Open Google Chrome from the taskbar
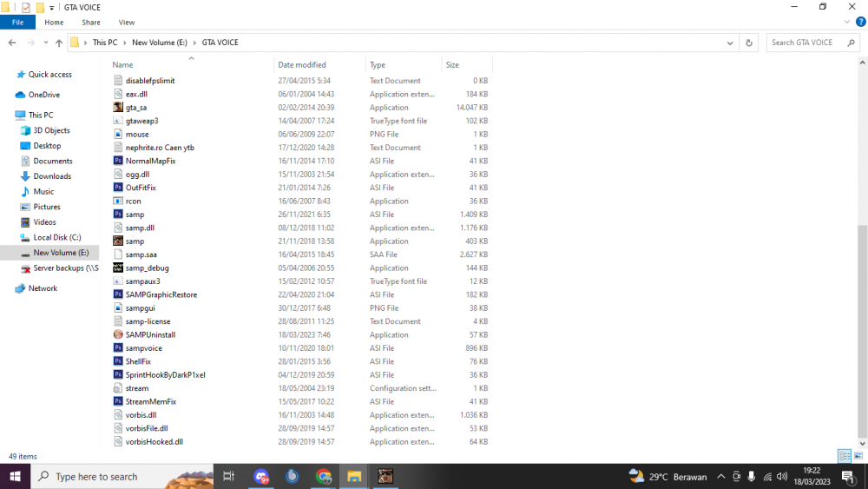The image size is (868, 489). [x=323, y=476]
